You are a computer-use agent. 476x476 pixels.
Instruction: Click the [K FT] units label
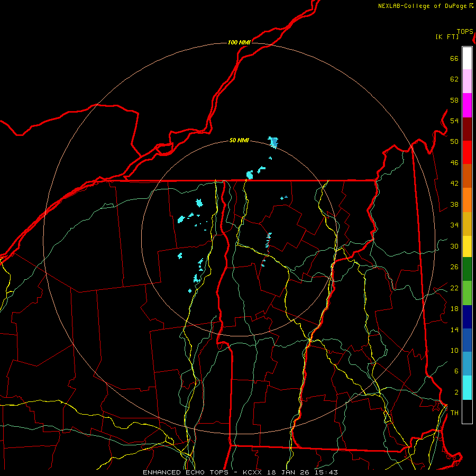447,37
